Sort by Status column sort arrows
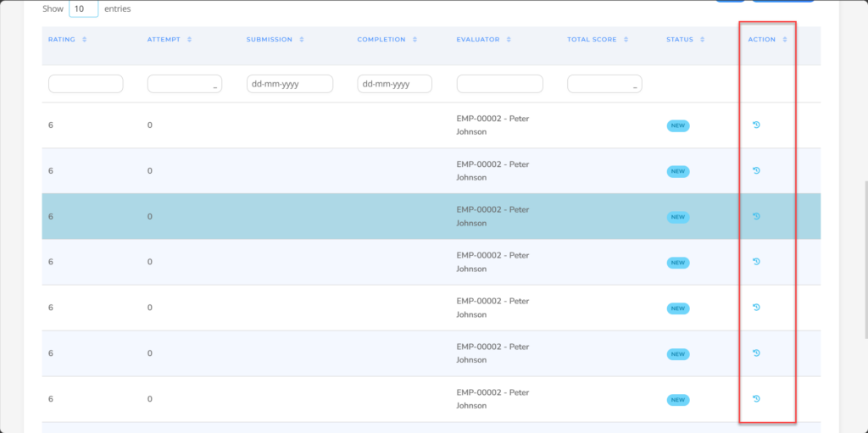The image size is (868, 433). coord(703,39)
